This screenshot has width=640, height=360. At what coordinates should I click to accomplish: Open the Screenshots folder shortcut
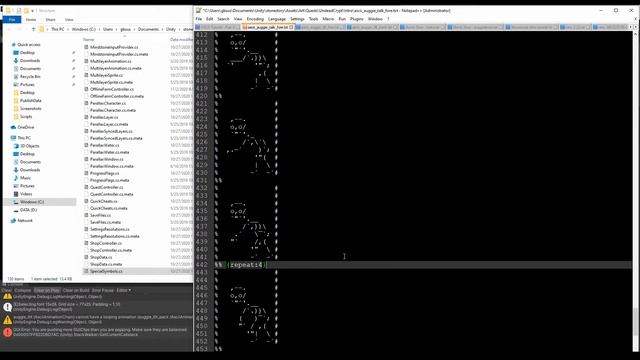(x=31, y=109)
